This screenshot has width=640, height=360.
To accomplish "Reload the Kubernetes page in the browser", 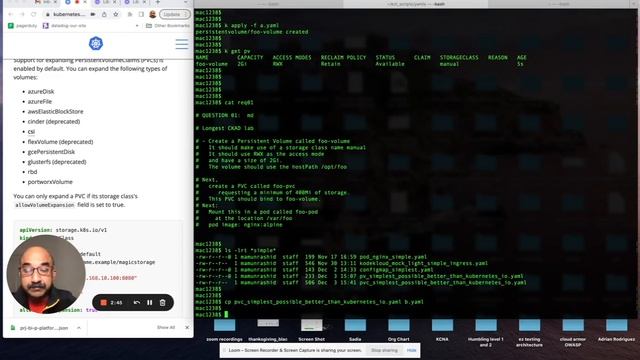I will point(33,14).
